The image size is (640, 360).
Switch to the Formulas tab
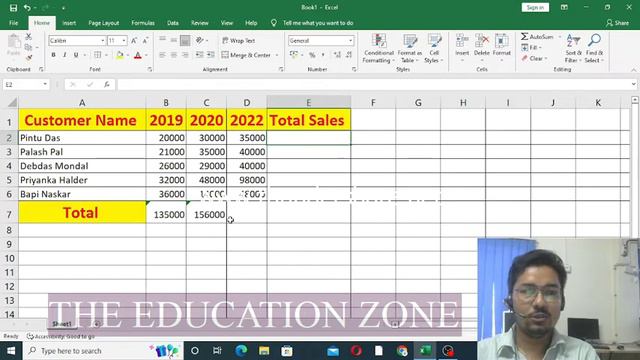(x=143, y=23)
